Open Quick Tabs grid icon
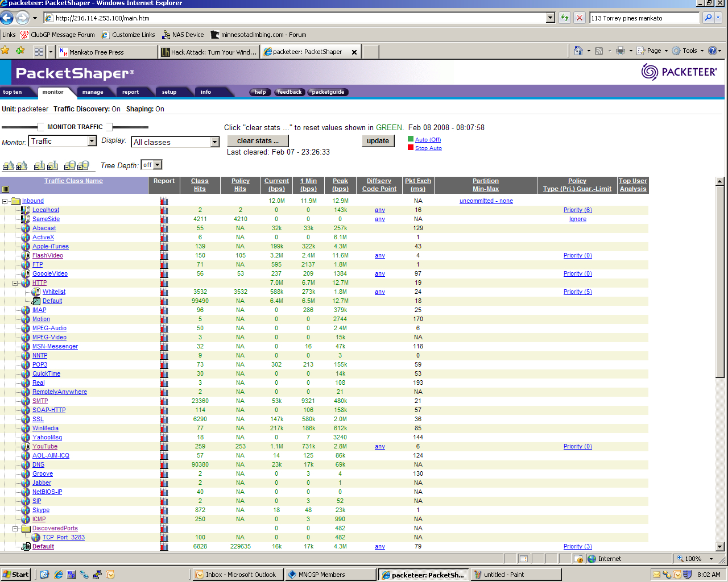Screen dimensions: 728x582 coord(39,52)
